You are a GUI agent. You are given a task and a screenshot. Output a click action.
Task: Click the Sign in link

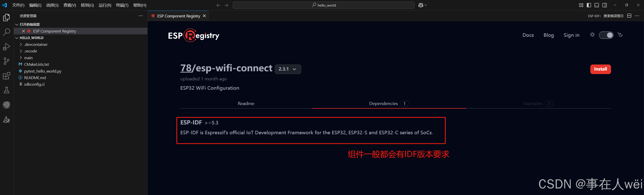pos(571,35)
